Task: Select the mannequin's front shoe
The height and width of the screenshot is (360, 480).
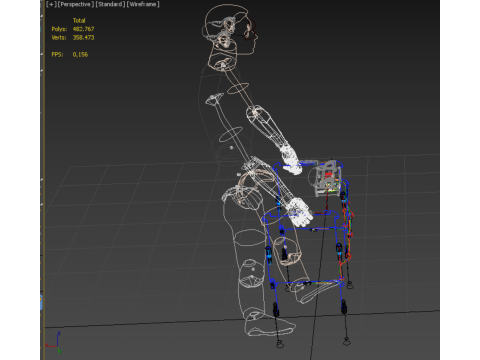Action: (270, 327)
